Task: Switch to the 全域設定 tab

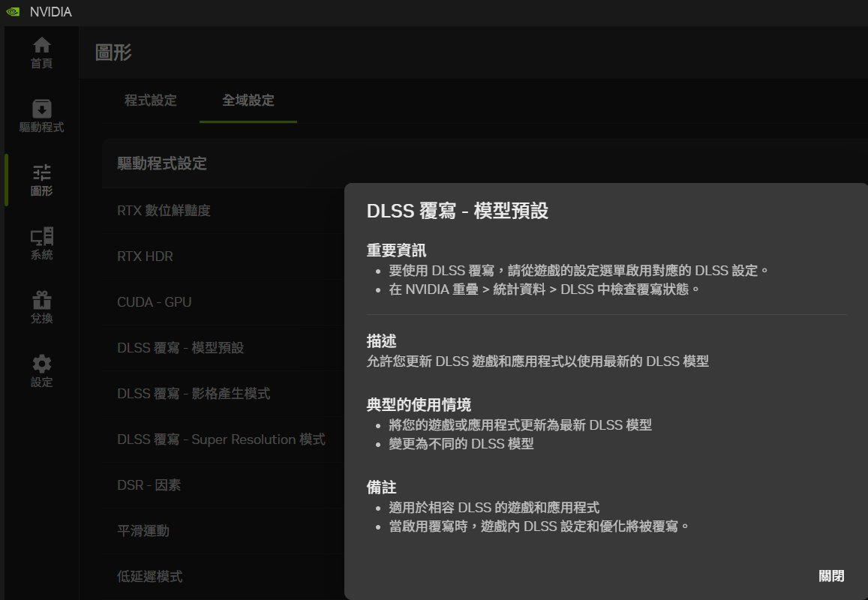Action: (248, 100)
